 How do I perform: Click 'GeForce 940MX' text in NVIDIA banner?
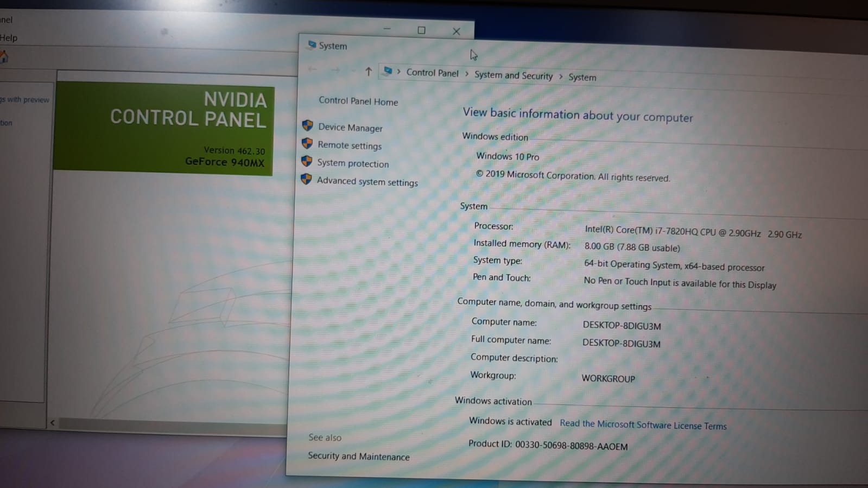[x=225, y=162]
